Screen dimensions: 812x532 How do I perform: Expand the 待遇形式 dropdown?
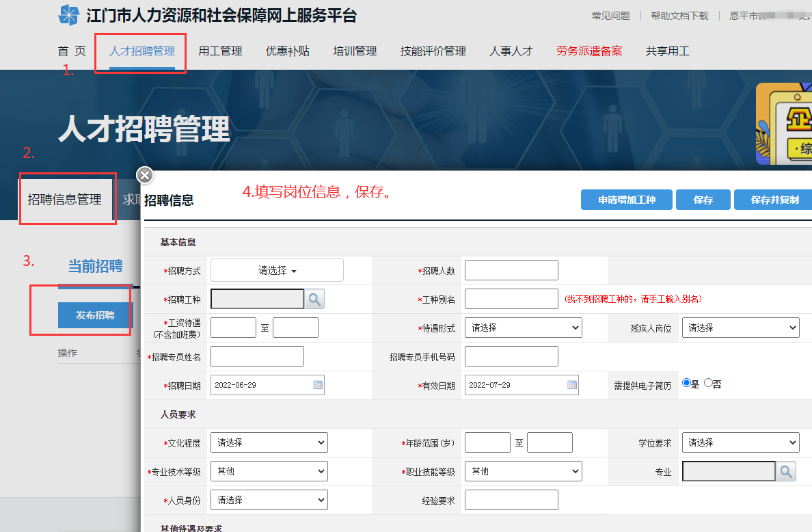[523, 328]
